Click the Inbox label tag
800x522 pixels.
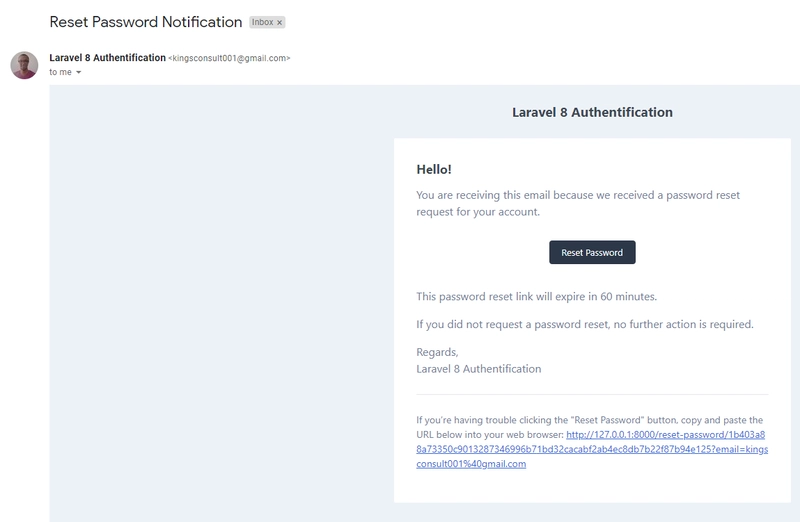coord(263,22)
